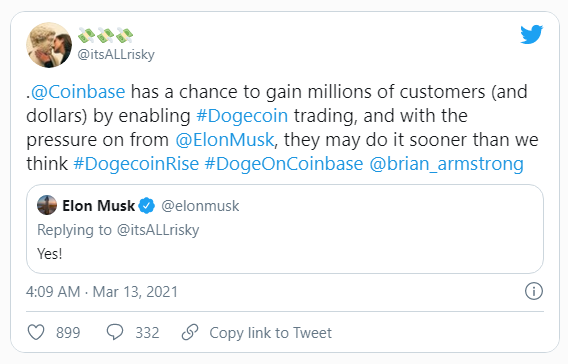This screenshot has width=568, height=364.
Task: Open the 4:09 AM Mar 13, 2021 timestamp
Action: tap(102, 292)
